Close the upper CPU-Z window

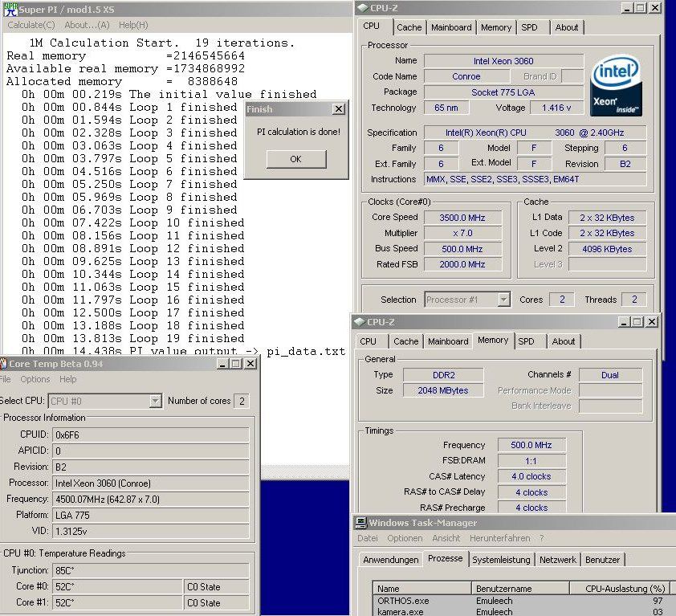coord(655,8)
